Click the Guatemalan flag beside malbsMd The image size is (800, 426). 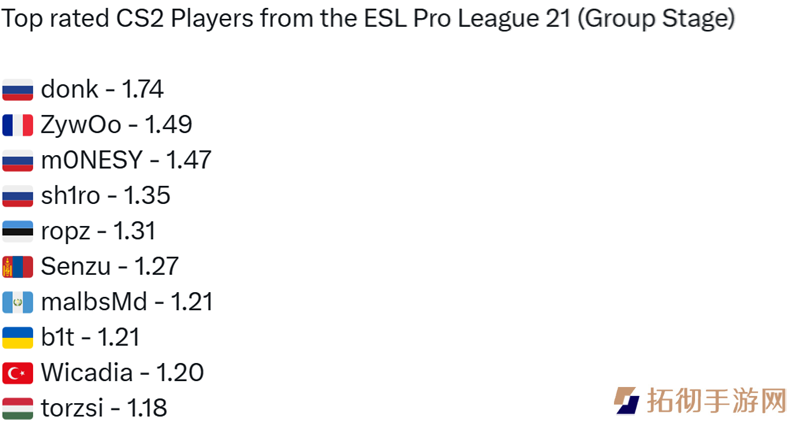[x=17, y=302]
